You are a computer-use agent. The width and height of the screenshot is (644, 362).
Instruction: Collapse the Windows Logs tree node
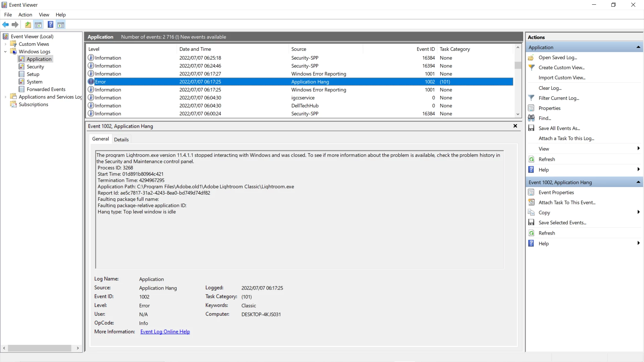click(5, 52)
